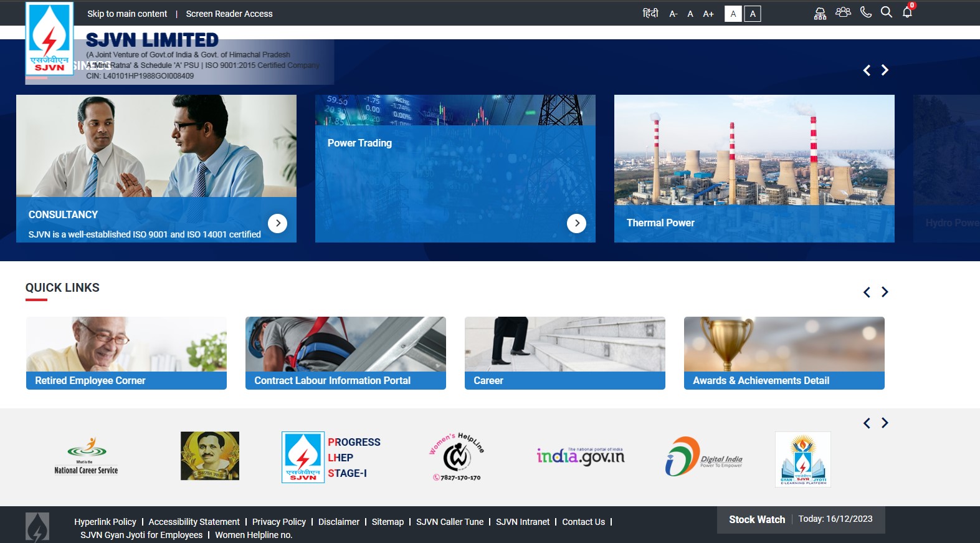Open Contact Us from footer menu

point(583,522)
